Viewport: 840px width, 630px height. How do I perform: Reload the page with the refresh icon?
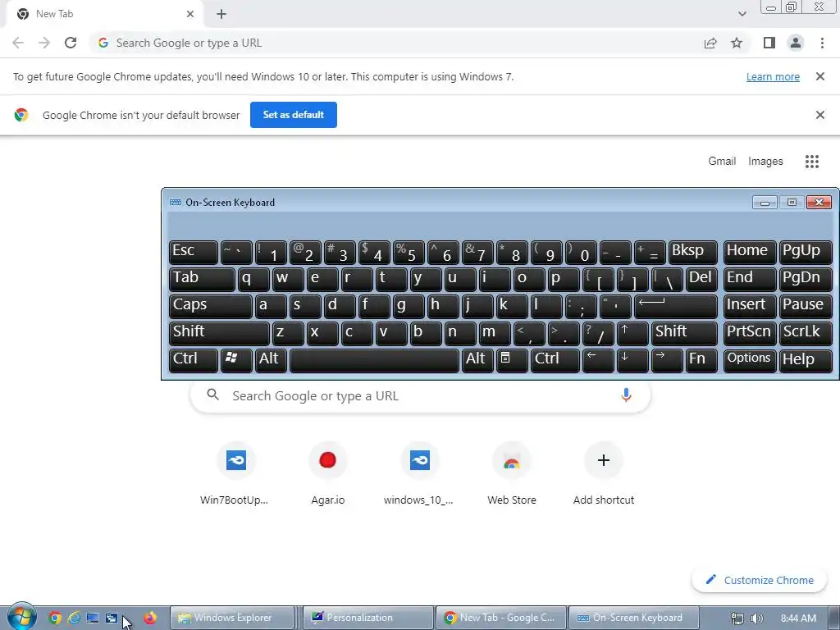[x=71, y=43]
